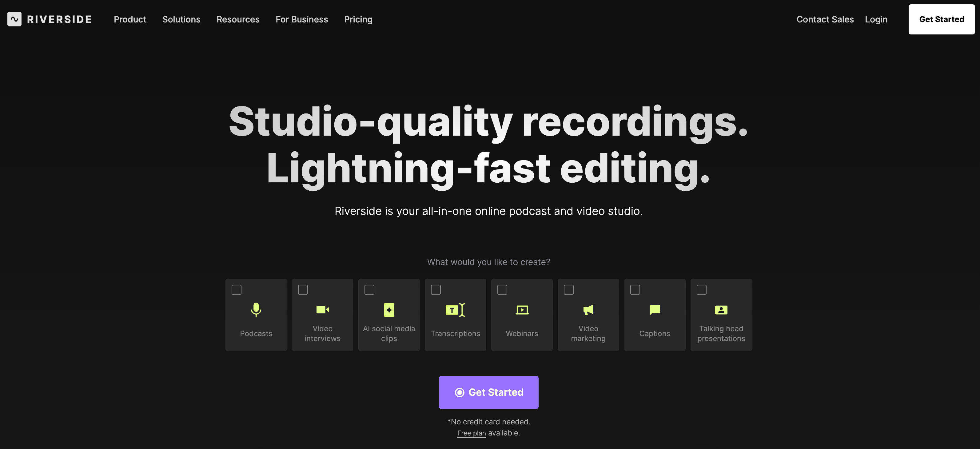Viewport: 980px width, 449px height.
Task: Click the 'What would you like to create?' text
Action: [488, 262]
